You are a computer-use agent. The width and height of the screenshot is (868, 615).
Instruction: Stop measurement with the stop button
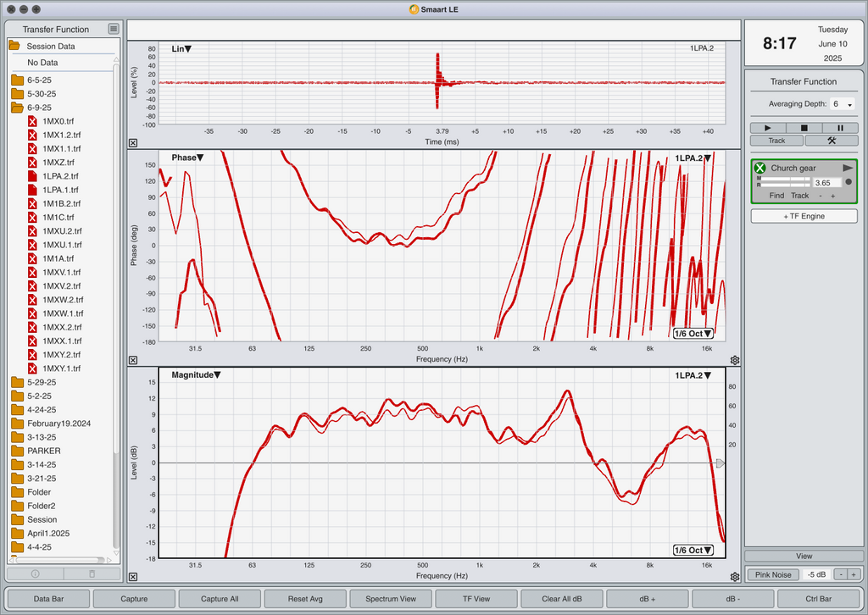(x=804, y=128)
